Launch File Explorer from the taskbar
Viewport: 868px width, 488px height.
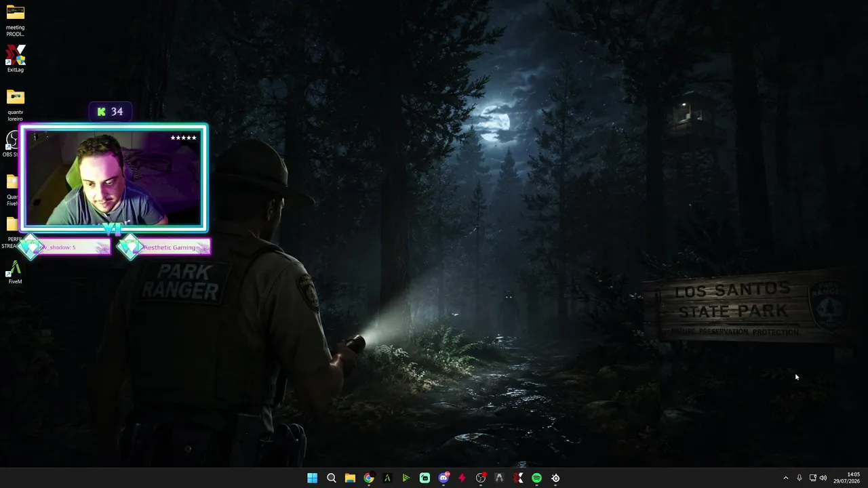click(350, 478)
